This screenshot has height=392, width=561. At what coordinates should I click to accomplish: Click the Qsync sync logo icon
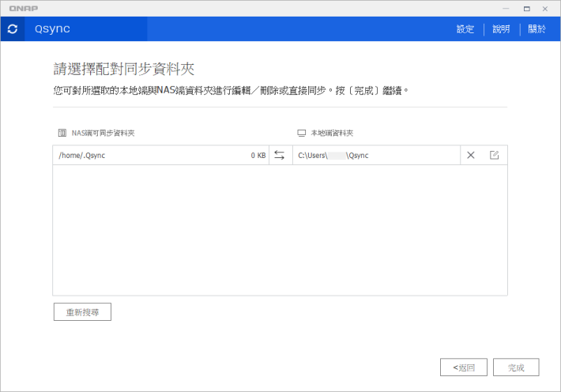[x=13, y=29]
